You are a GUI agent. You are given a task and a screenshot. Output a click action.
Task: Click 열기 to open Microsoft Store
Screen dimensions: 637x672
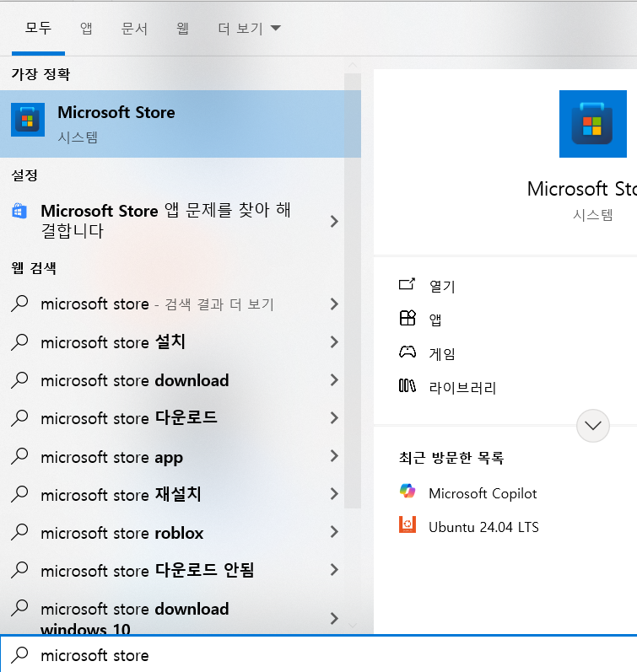coord(442,286)
